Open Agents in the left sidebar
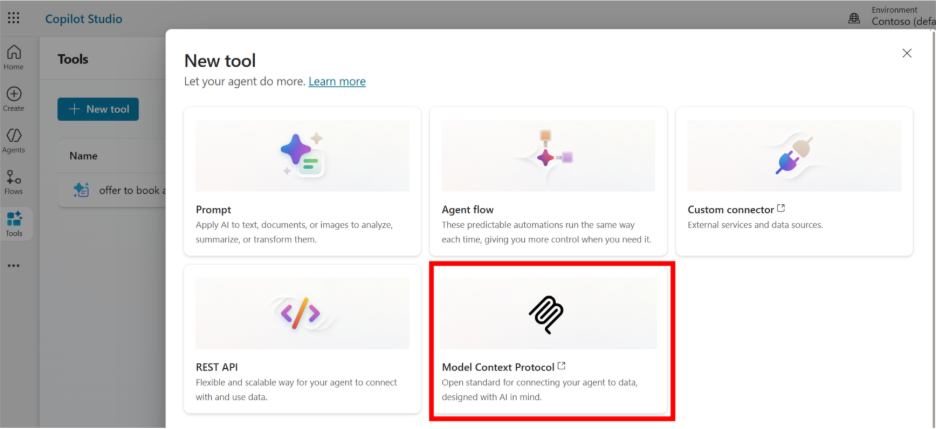The height and width of the screenshot is (429, 936). point(14,140)
